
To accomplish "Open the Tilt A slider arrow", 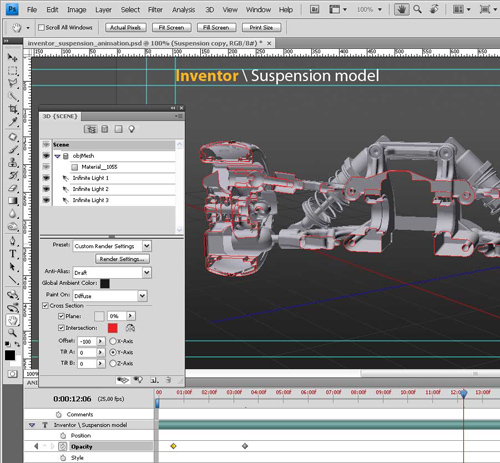I will tap(100, 352).
